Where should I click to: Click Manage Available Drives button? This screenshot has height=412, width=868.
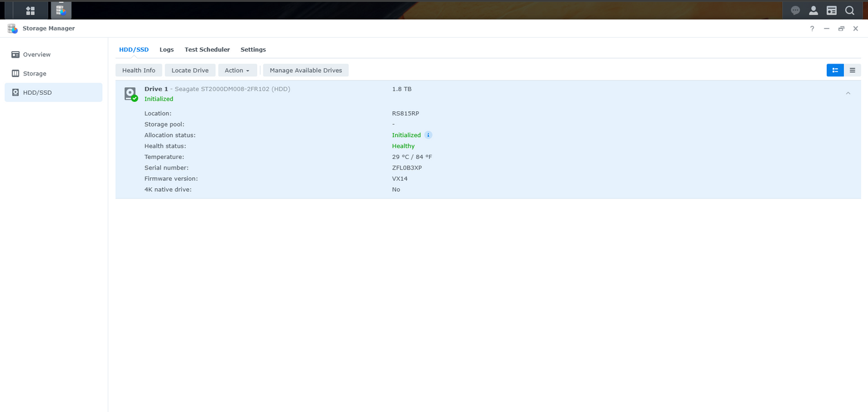coord(306,70)
